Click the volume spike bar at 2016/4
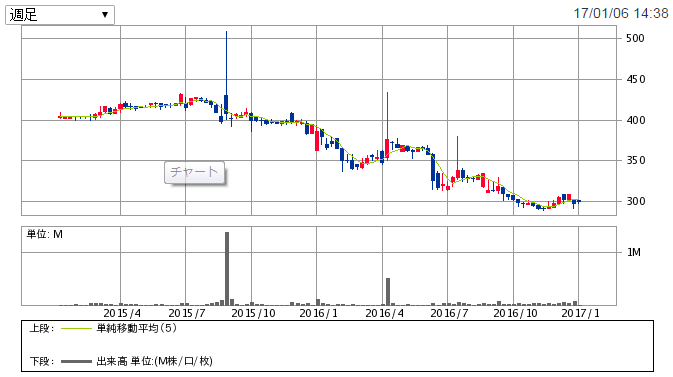 [x=388, y=292]
